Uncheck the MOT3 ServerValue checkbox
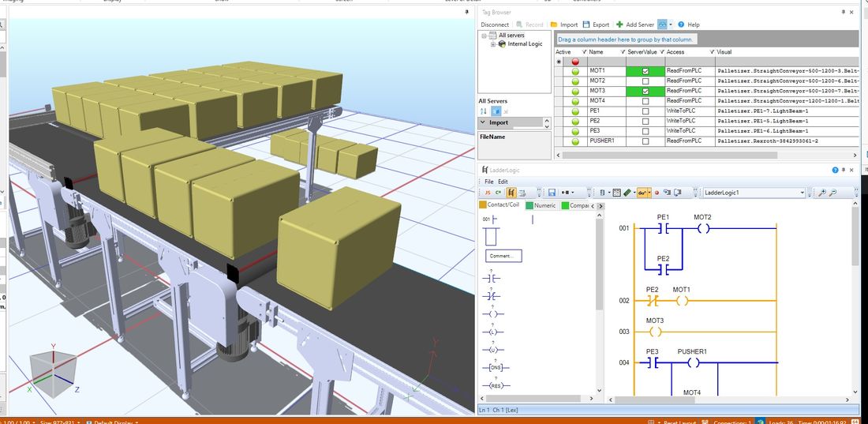 645,91
